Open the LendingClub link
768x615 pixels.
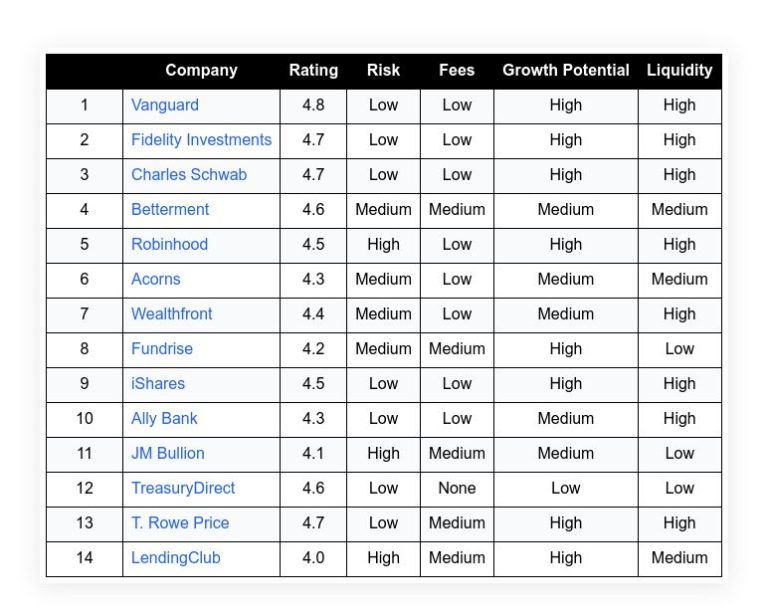coord(175,558)
